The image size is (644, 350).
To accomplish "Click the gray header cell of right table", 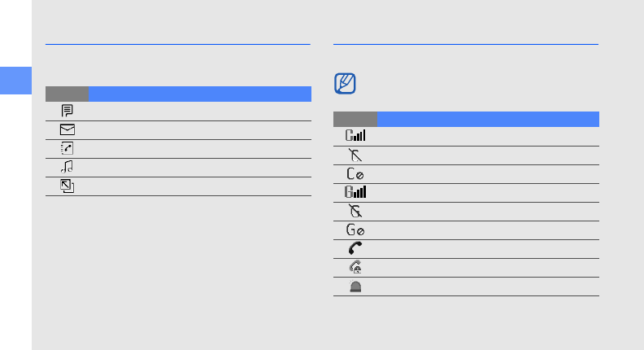I will click(x=355, y=118).
